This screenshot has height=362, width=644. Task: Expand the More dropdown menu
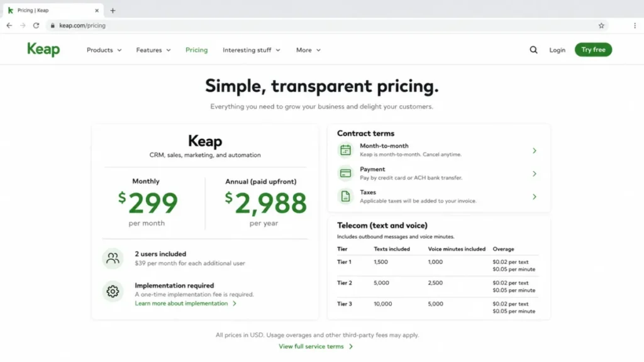coord(308,50)
